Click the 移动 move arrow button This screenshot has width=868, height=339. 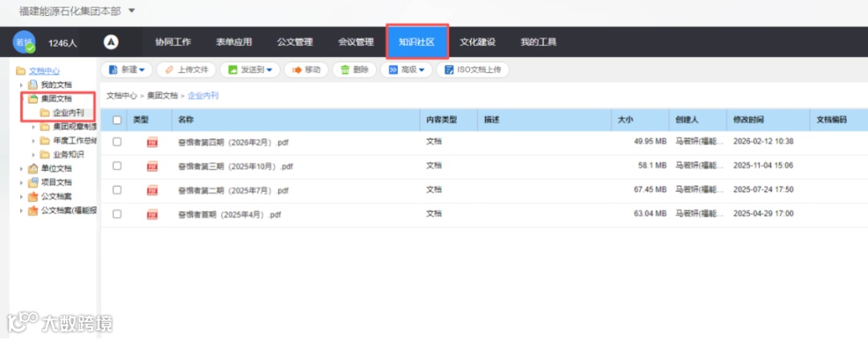306,70
